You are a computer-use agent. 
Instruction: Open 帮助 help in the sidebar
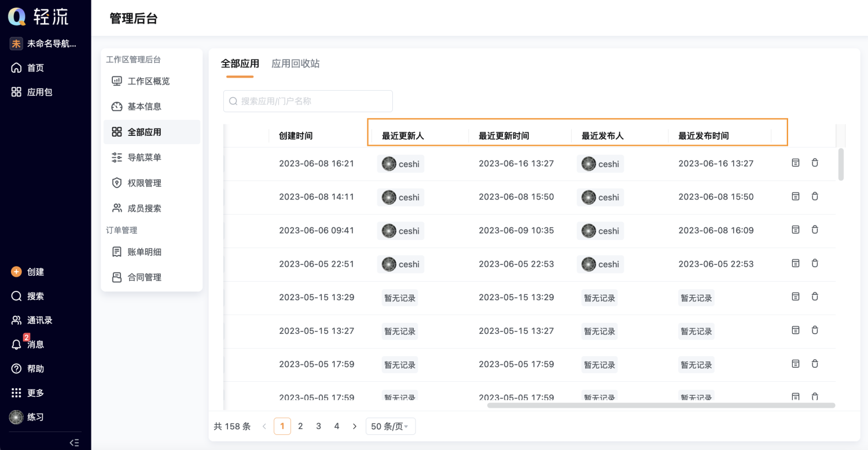pyautogui.click(x=27, y=369)
